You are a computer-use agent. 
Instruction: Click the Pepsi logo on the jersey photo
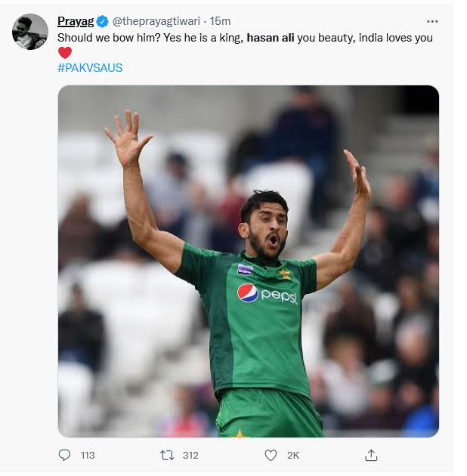(267, 294)
